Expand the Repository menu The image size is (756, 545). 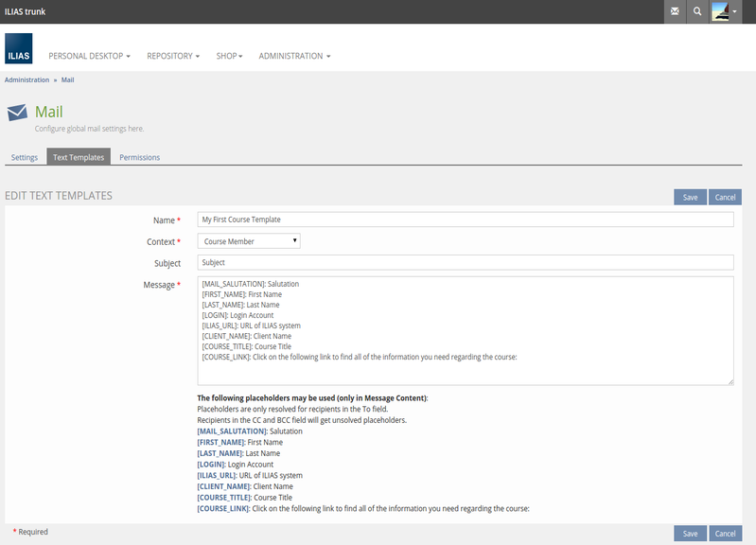tap(173, 56)
